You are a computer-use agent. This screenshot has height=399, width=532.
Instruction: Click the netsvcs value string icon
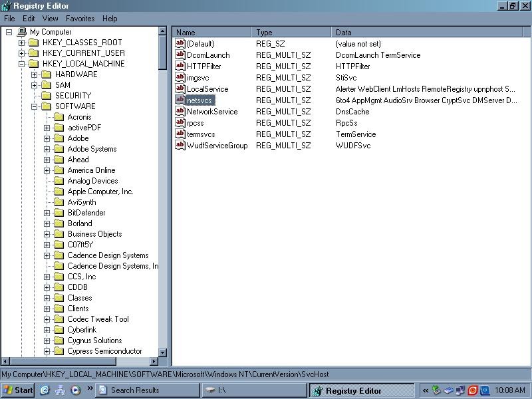pyautogui.click(x=180, y=100)
